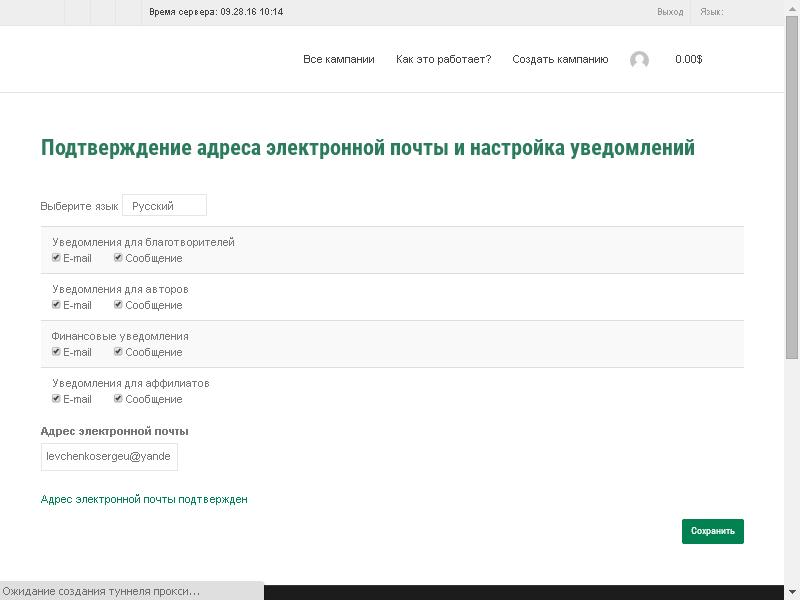
Task: Click the scrollbar up arrow
Action: click(x=792, y=7)
